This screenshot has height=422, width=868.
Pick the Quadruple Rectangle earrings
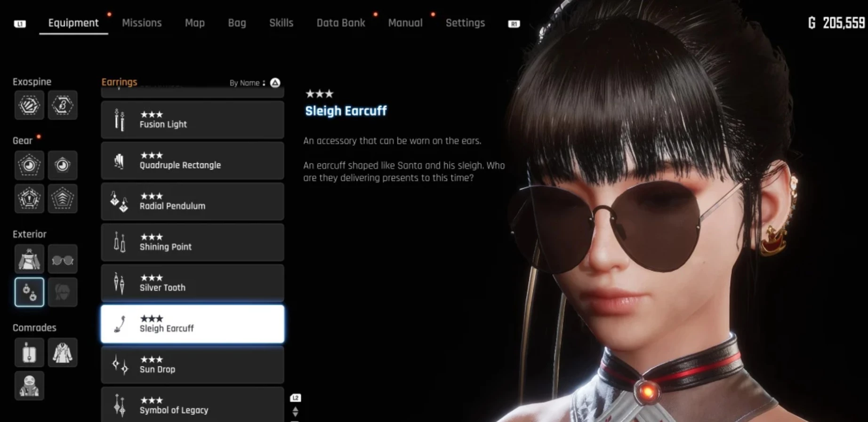click(193, 160)
